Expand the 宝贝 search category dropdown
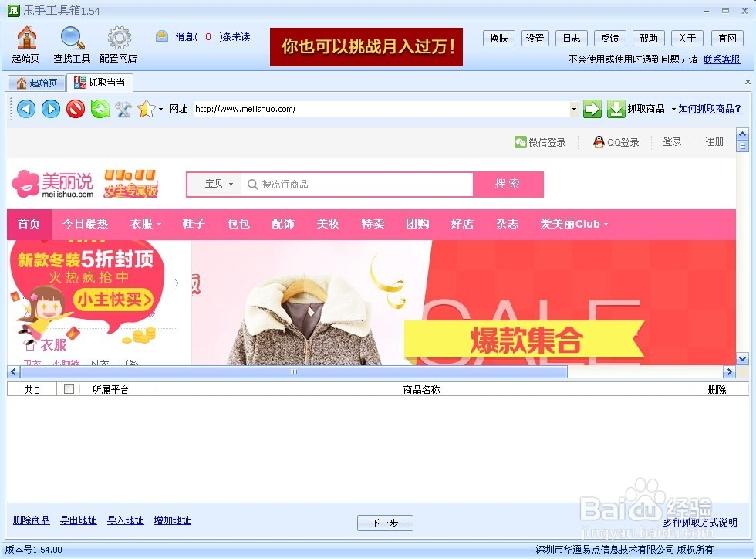756x559 pixels. [x=214, y=184]
